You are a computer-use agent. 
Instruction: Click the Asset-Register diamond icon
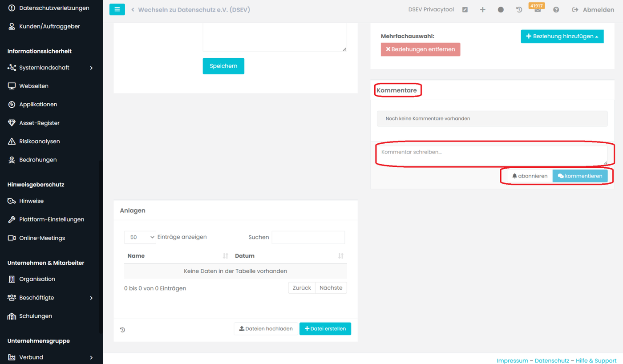tap(12, 123)
